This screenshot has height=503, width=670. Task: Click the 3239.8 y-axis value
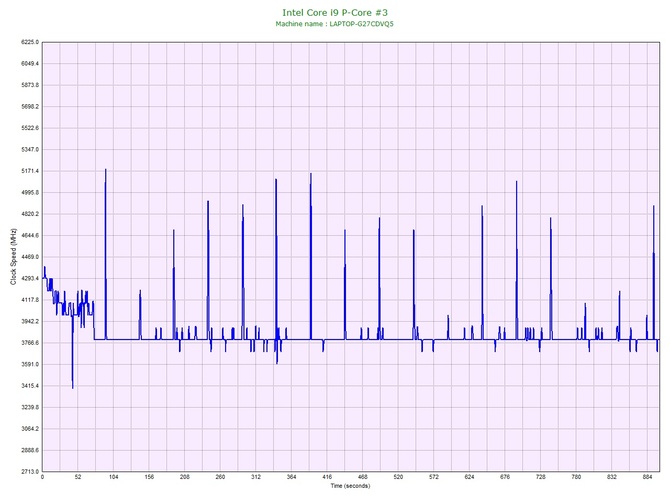point(30,407)
